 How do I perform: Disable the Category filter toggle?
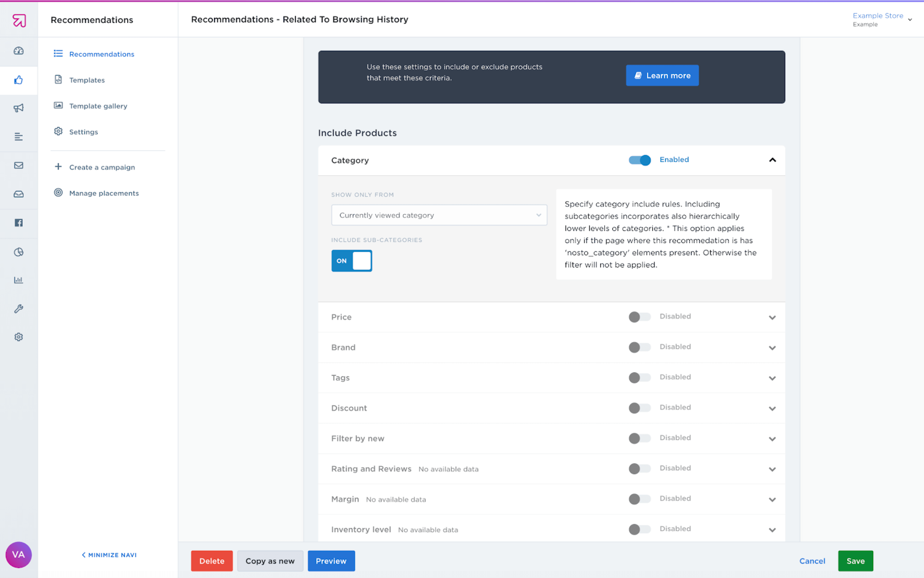[640, 160]
